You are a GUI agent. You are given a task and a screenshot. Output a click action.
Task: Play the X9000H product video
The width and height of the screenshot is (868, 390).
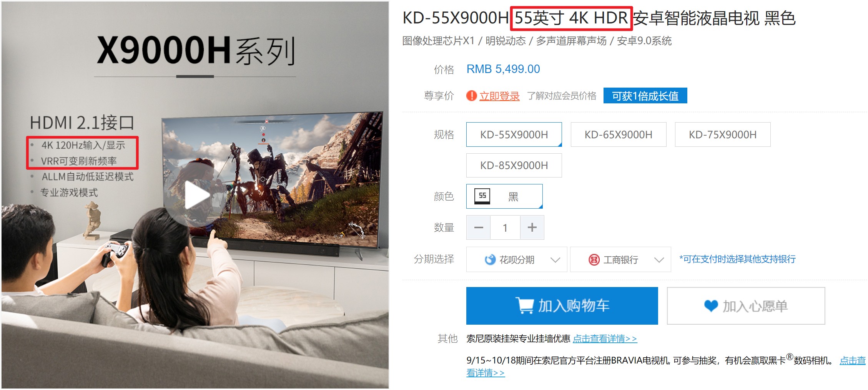tap(197, 195)
